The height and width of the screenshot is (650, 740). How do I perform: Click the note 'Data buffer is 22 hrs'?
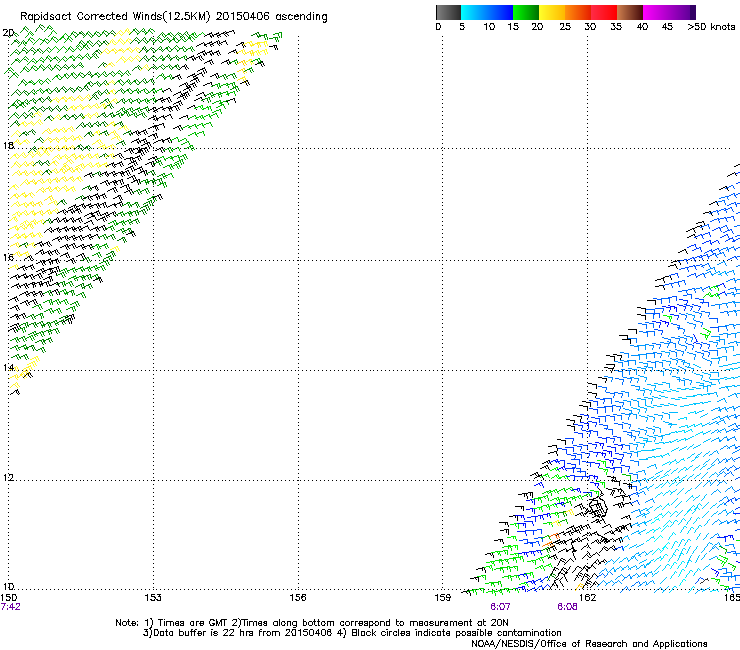(204, 633)
